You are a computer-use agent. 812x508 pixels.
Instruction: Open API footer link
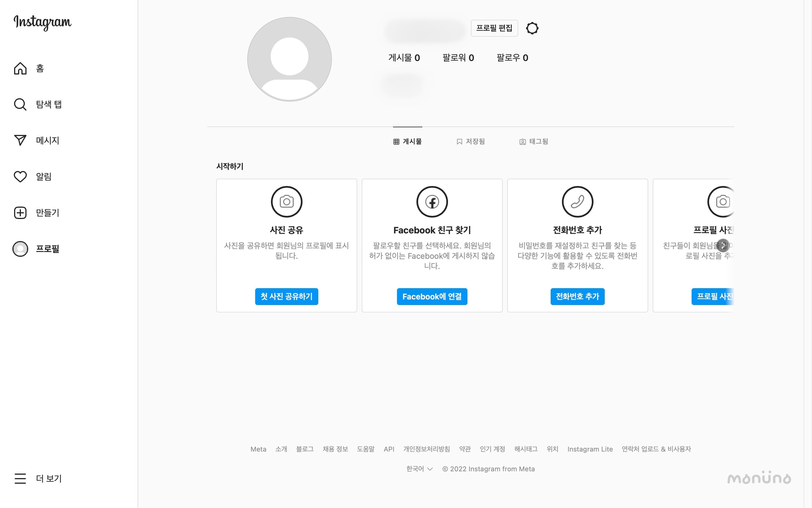click(x=389, y=449)
